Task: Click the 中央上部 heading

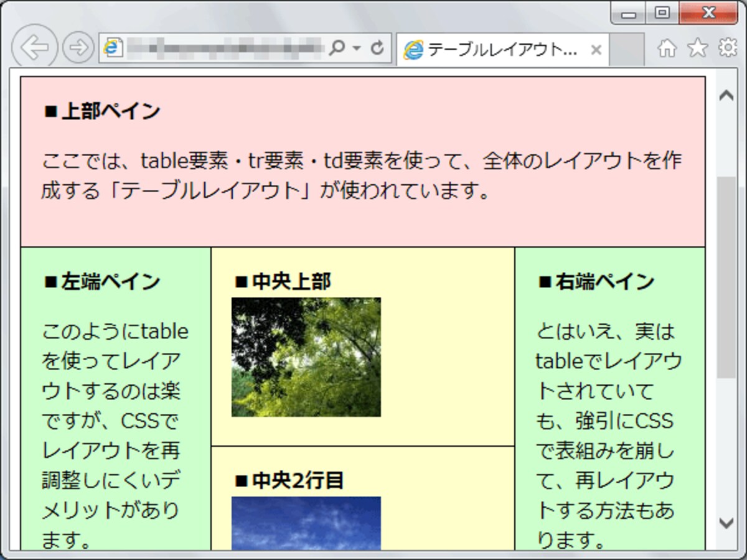Action: (283, 282)
